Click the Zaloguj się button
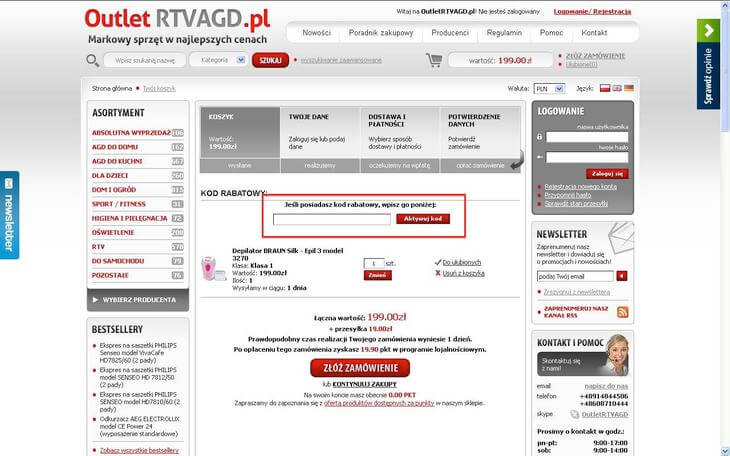The width and height of the screenshot is (730, 456). pyautogui.click(x=607, y=174)
